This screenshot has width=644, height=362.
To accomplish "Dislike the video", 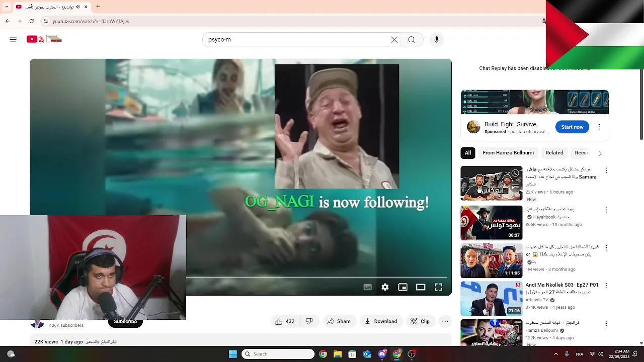I will (x=309, y=321).
